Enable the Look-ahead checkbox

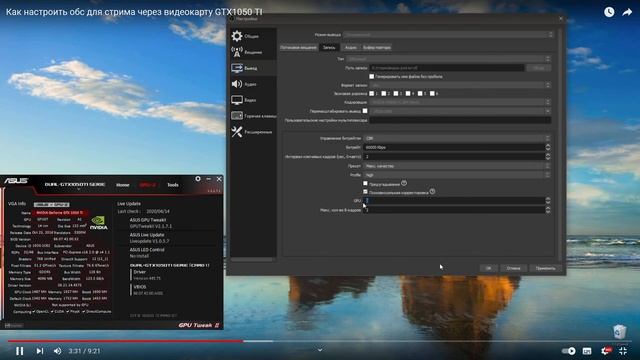[365, 184]
